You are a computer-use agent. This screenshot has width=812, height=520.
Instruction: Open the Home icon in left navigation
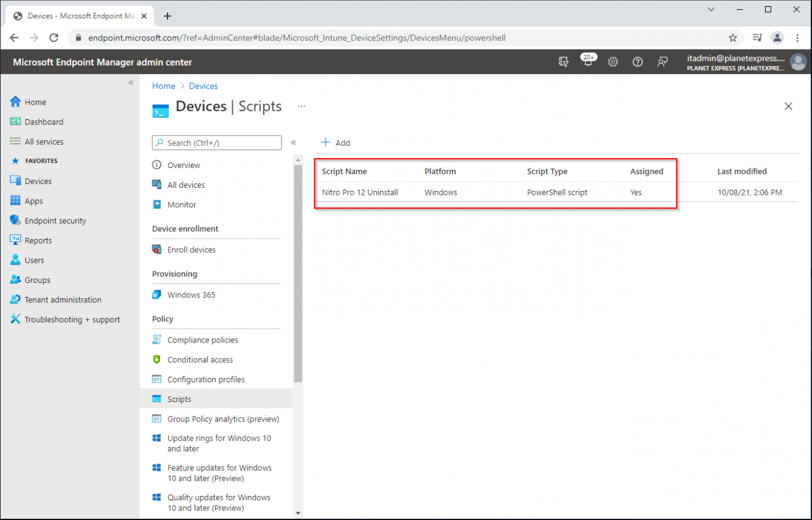15,102
